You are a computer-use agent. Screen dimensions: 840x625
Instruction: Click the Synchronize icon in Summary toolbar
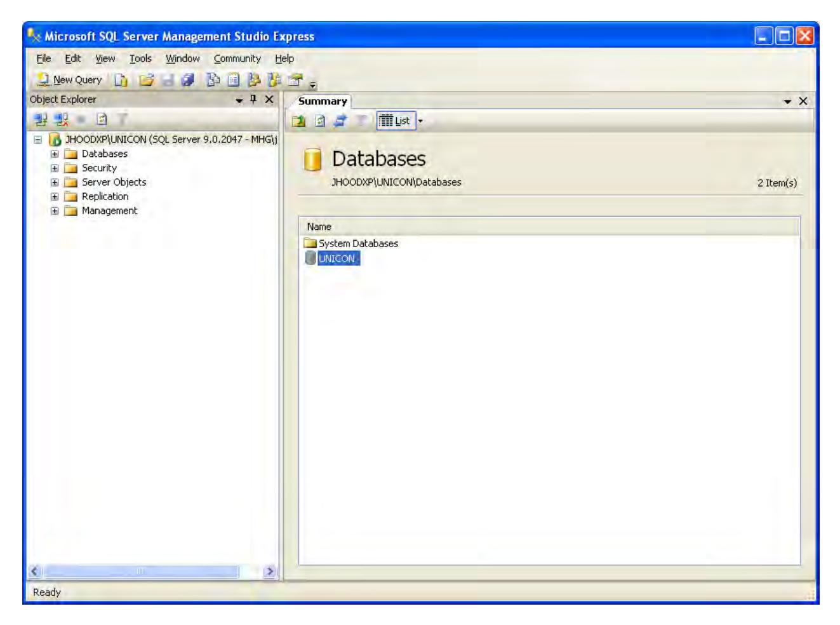[340, 121]
